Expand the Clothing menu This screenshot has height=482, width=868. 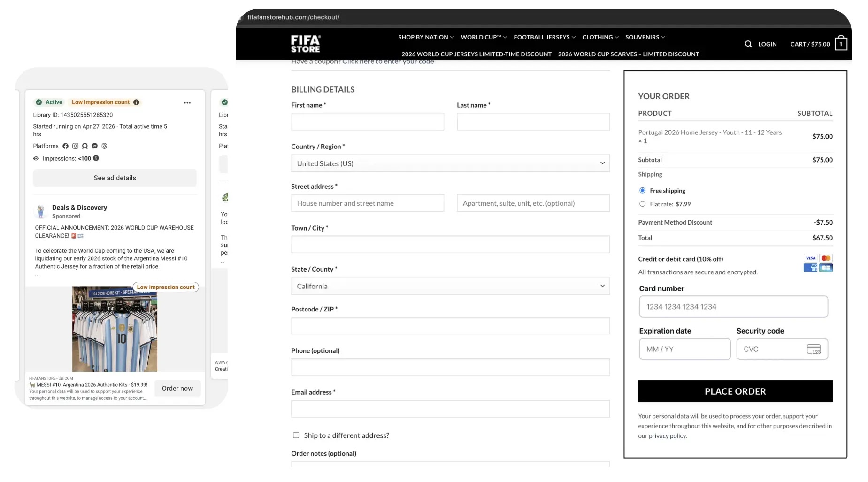point(600,37)
